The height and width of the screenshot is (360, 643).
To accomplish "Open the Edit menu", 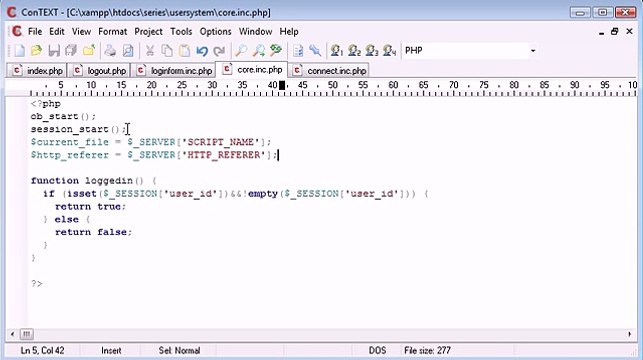I will pyautogui.click(x=57, y=32).
